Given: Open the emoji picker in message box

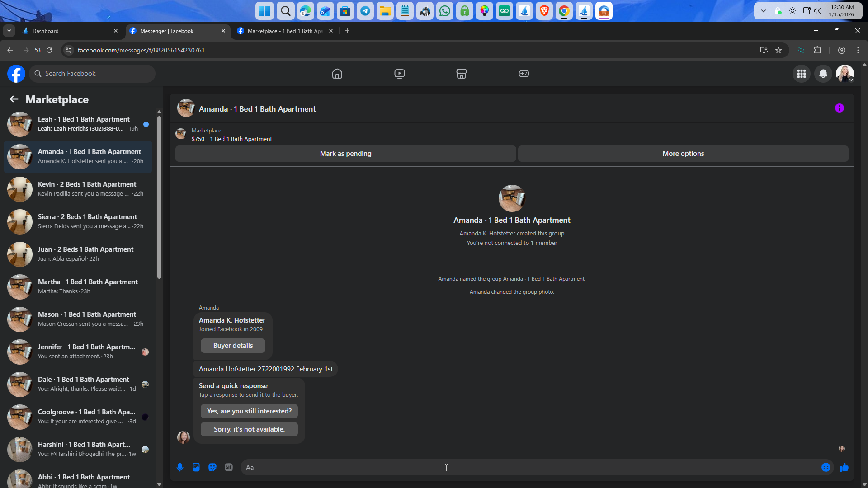Looking at the screenshot, I should (826, 467).
